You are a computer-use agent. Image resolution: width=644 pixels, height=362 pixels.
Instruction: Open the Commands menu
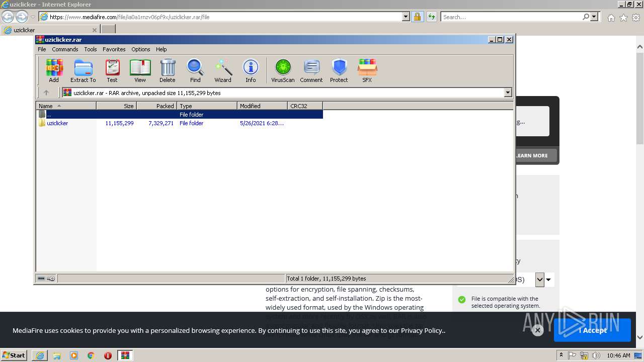tap(65, 49)
